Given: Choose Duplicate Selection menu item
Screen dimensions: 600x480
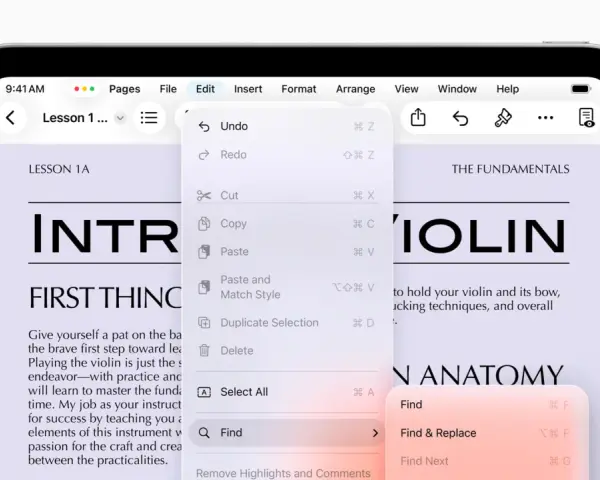Looking at the screenshot, I should tap(286, 323).
